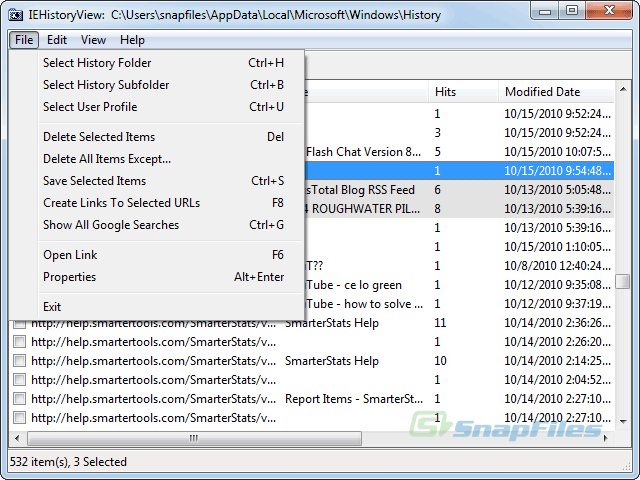Close the IEHistoryView window
Viewport: 640px width, 480px height.
click(609, 11)
